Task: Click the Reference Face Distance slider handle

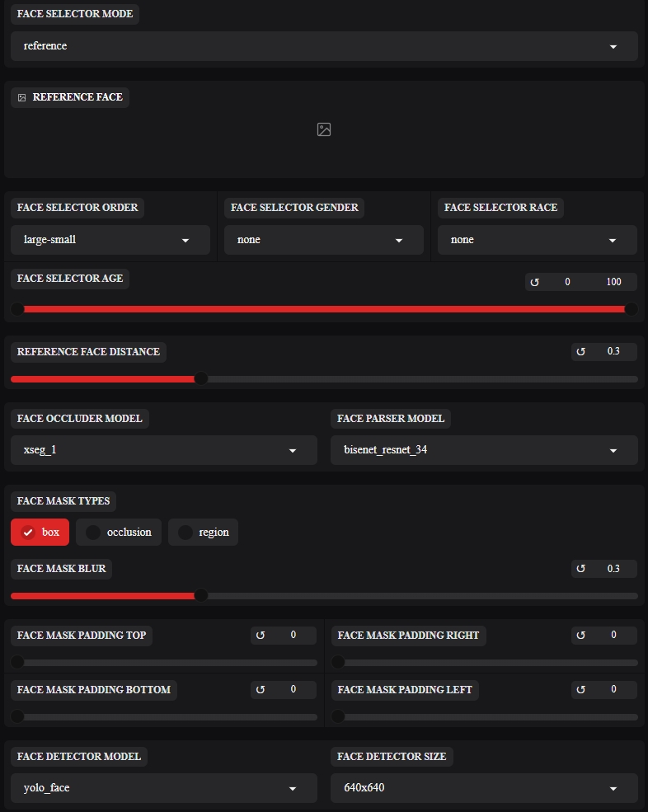Action: [200, 379]
